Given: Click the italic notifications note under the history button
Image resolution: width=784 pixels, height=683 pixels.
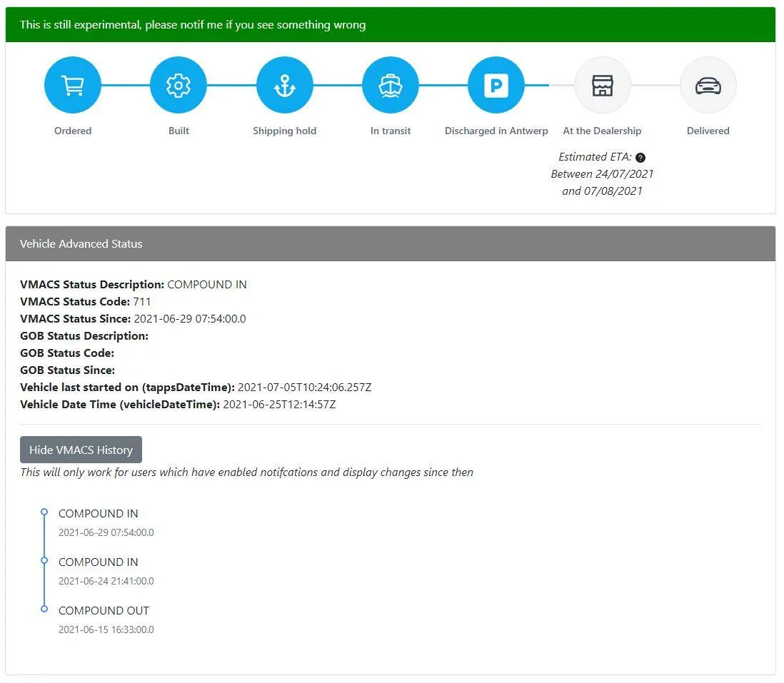Looking at the screenshot, I should click(x=246, y=472).
